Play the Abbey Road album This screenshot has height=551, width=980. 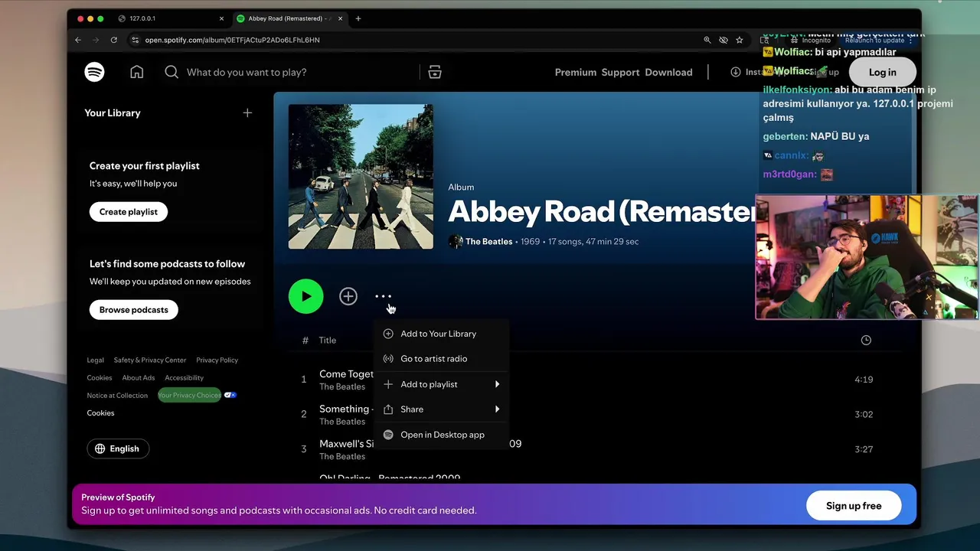(306, 296)
